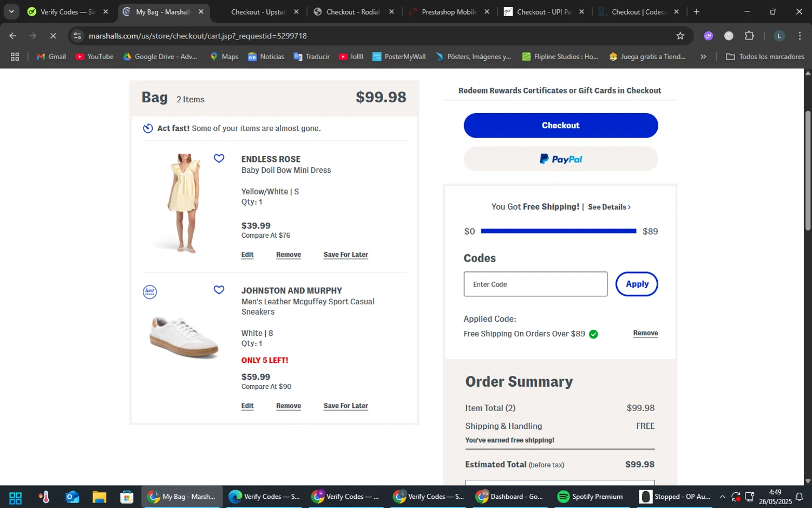Expand tab search dropdown arrow

point(11,11)
